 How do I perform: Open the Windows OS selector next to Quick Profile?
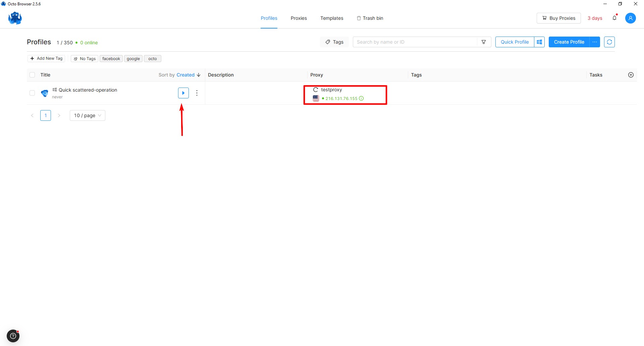(539, 42)
